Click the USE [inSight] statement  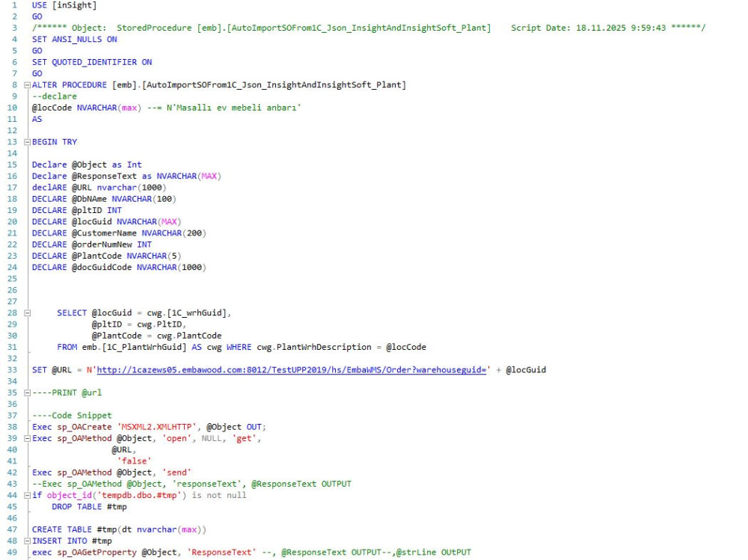tap(64, 5)
